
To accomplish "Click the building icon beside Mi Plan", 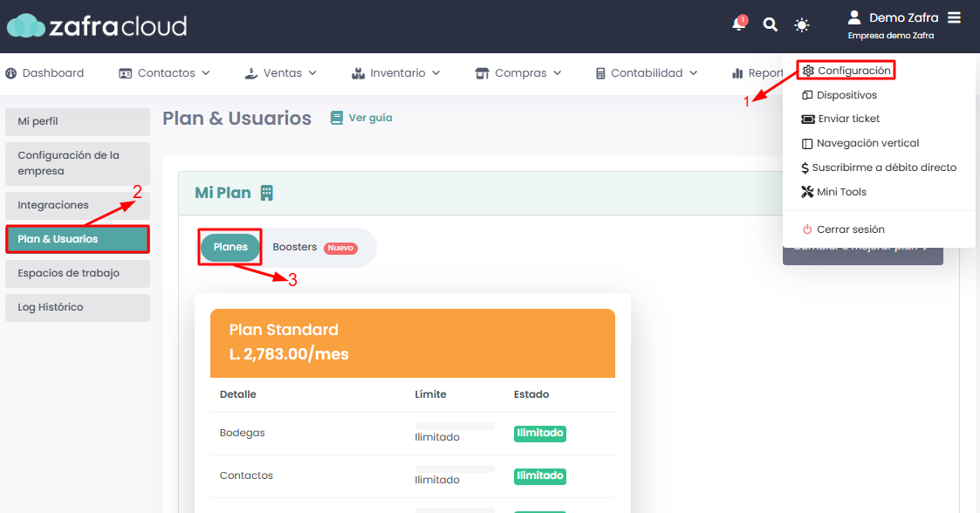I will [x=267, y=193].
